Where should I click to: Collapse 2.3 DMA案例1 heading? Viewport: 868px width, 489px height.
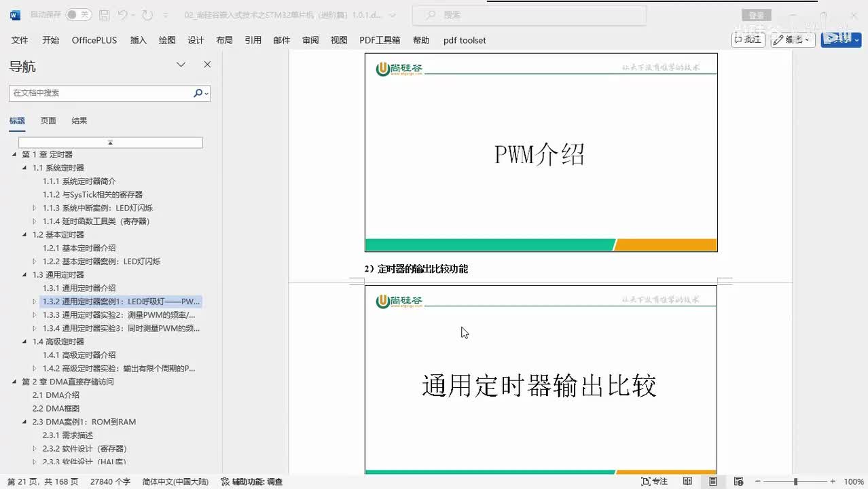point(25,422)
